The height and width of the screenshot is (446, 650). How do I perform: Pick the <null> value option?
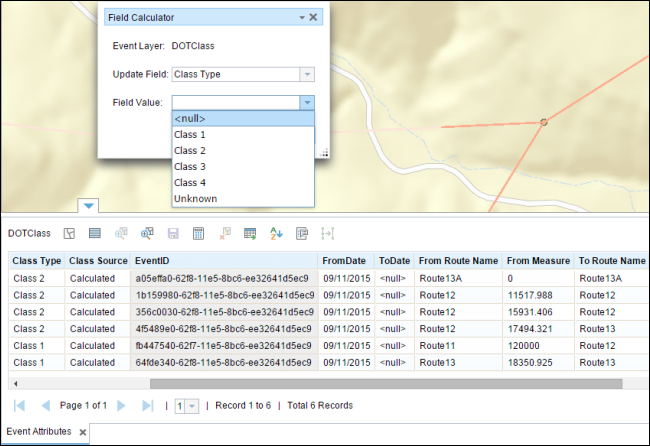(x=190, y=119)
